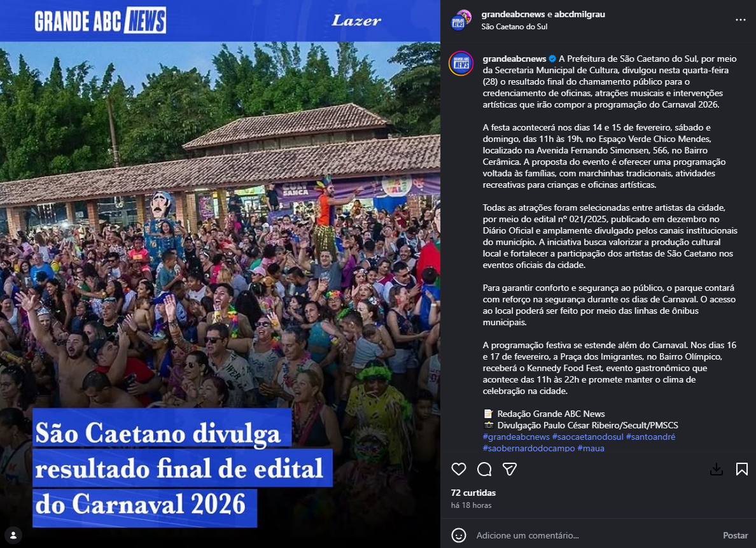Open the grandeabcnews avatar beside the caption
Screen dimensions: 756x548
click(x=461, y=64)
